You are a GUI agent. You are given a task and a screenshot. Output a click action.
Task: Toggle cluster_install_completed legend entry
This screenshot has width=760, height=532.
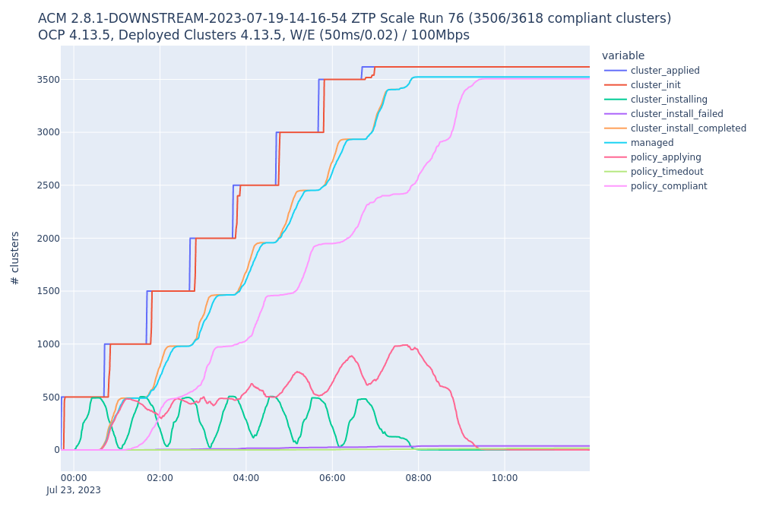pyautogui.click(x=675, y=128)
